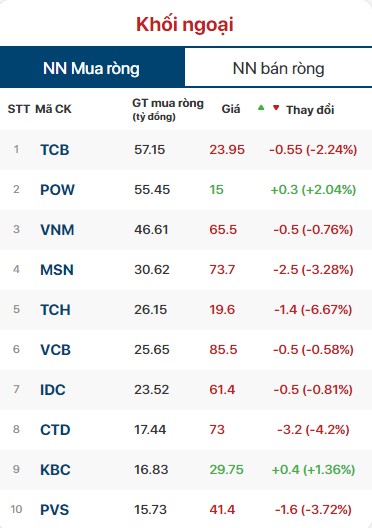Open the VNM stock code
Screen dimensions: 372x528
(57, 230)
